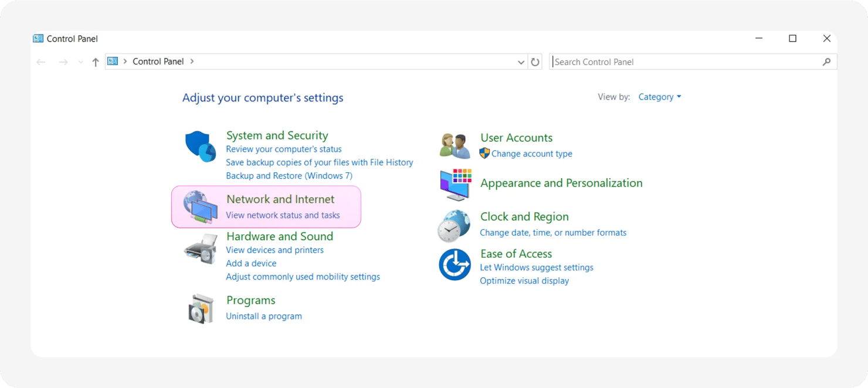The height and width of the screenshot is (388, 868).
Task: Click Optimize visual display link
Action: (x=524, y=281)
